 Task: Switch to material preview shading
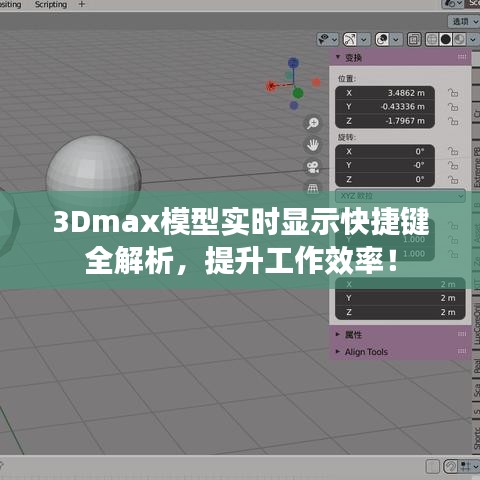tap(460, 39)
